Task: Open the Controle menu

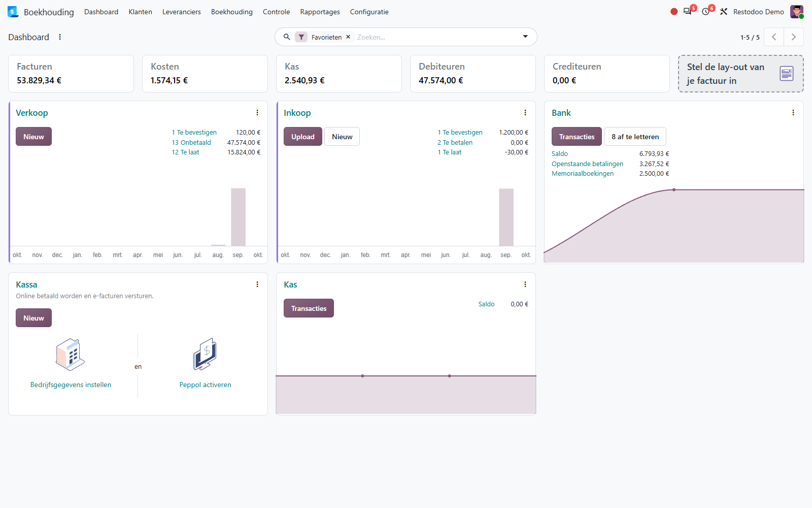Action: pos(276,12)
